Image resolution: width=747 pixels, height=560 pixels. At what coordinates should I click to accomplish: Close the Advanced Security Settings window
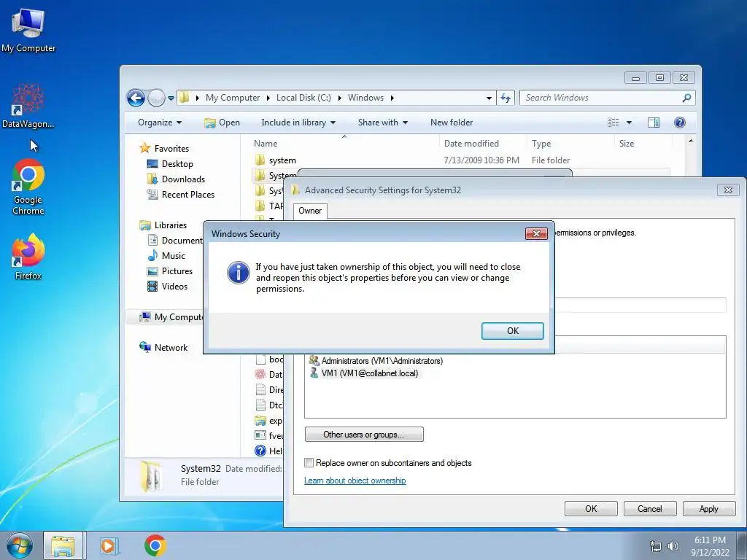(x=728, y=190)
